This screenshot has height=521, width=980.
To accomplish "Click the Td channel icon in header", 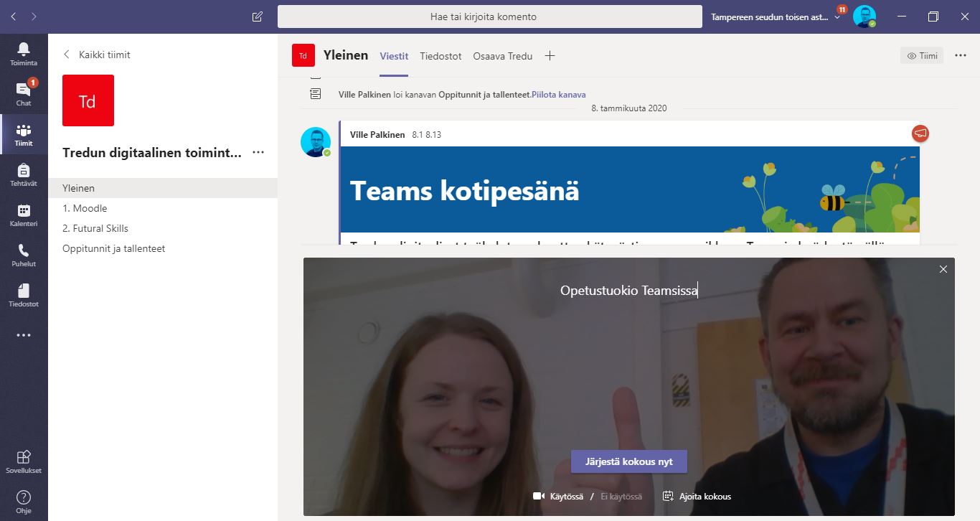I will coord(303,55).
